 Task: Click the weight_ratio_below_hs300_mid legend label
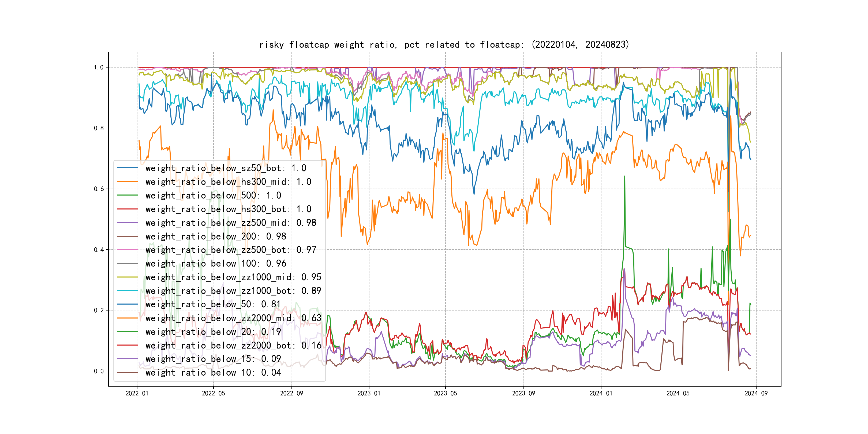228,182
